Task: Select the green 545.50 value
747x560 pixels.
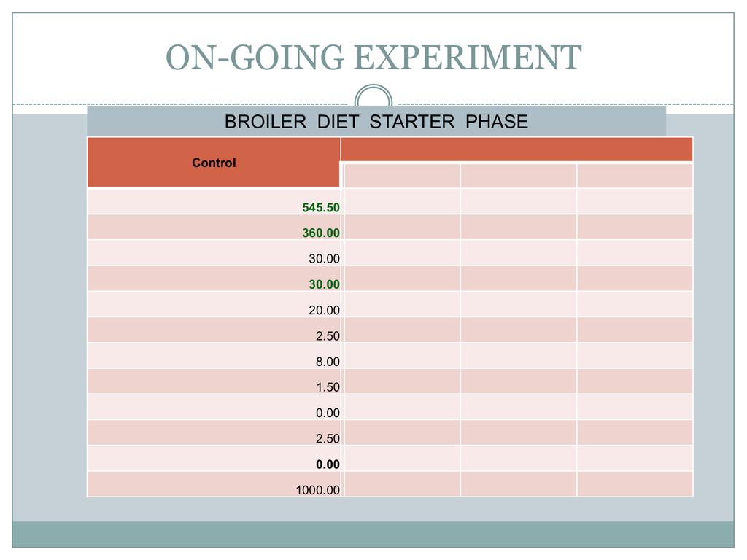Action: click(321, 208)
